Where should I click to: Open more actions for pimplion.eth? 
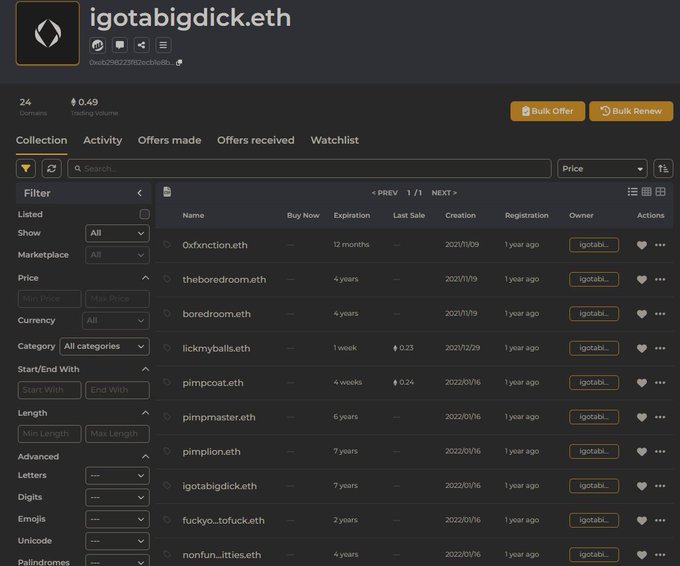(x=660, y=451)
